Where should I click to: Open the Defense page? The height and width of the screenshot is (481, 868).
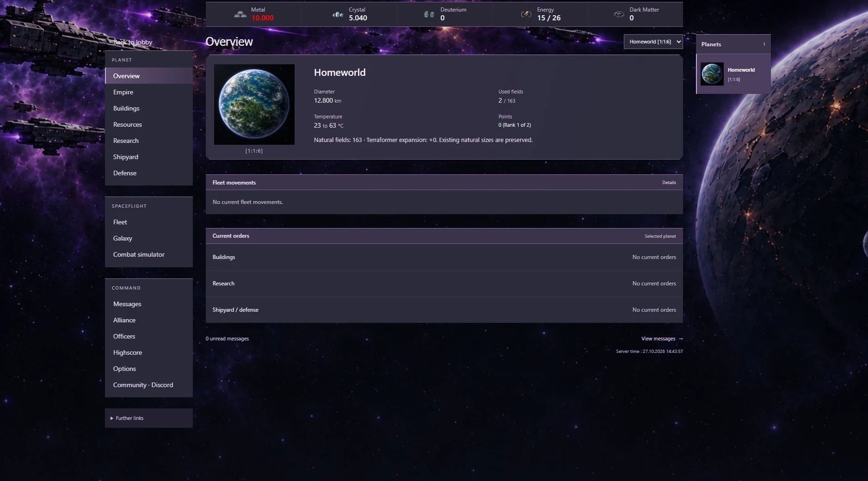(149, 173)
